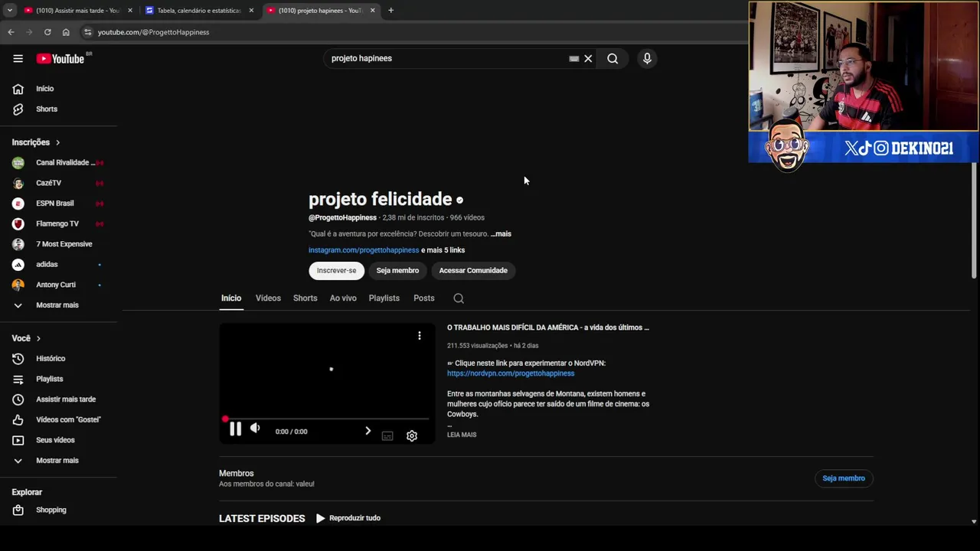Screen dimensions: 980x551
Task: Switch to the Posts channel tab
Action: [x=423, y=298]
